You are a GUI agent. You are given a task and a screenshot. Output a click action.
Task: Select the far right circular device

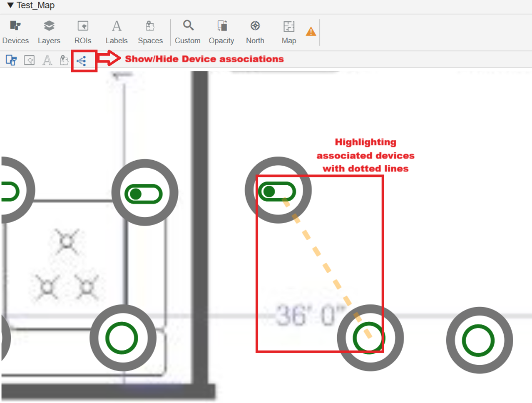coord(479,340)
